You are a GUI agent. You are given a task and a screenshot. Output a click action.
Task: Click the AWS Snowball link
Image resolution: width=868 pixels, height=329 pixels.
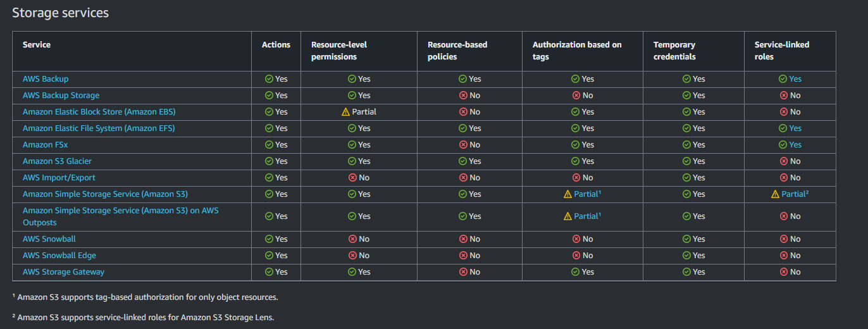[x=49, y=239]
